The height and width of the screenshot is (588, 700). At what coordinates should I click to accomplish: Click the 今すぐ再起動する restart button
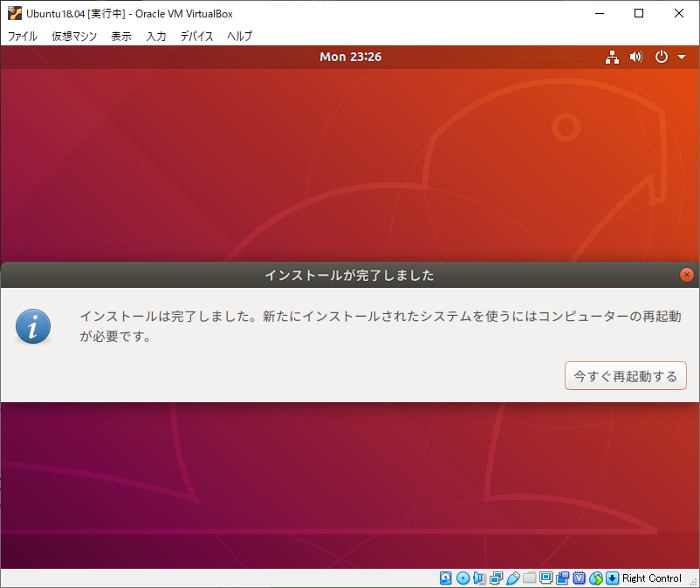tap(626, 376)
